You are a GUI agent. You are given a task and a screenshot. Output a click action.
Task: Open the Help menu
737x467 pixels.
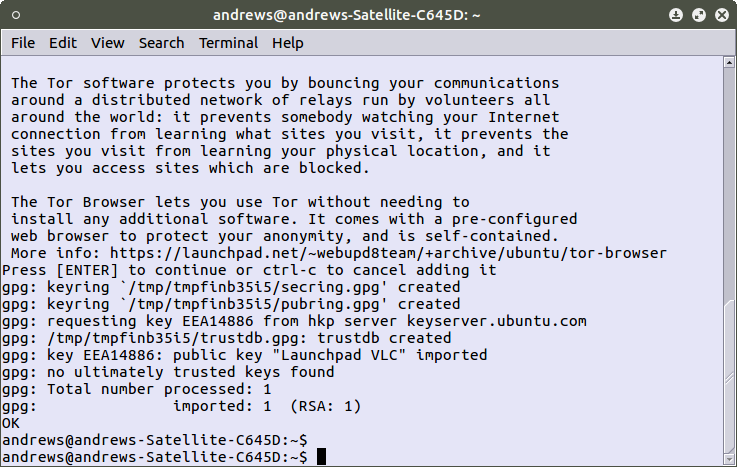(x=287, y=43)
